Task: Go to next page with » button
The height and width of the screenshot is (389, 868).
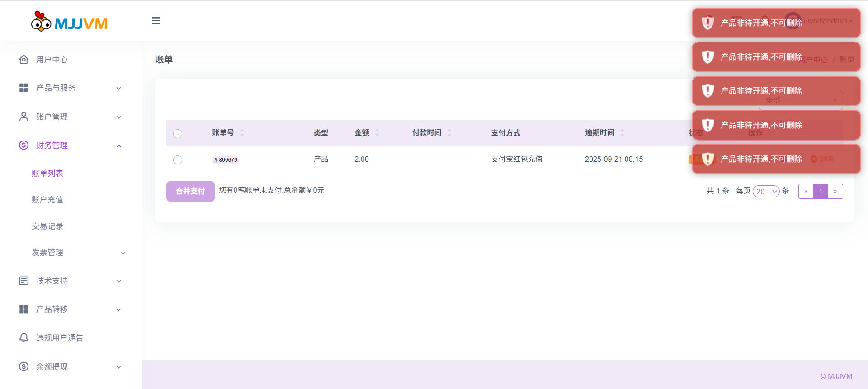Action: pyautogui.click(x=835, y=191)
